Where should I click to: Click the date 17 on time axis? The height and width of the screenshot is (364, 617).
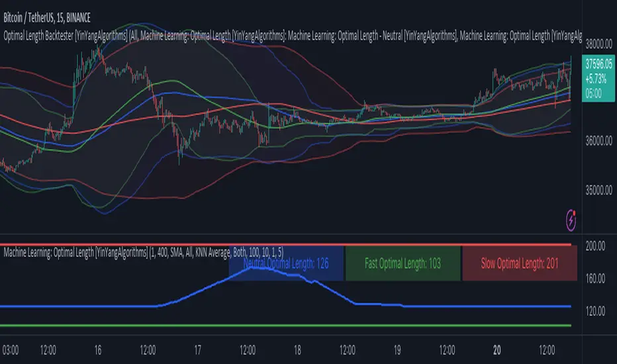tap(197, 350)
